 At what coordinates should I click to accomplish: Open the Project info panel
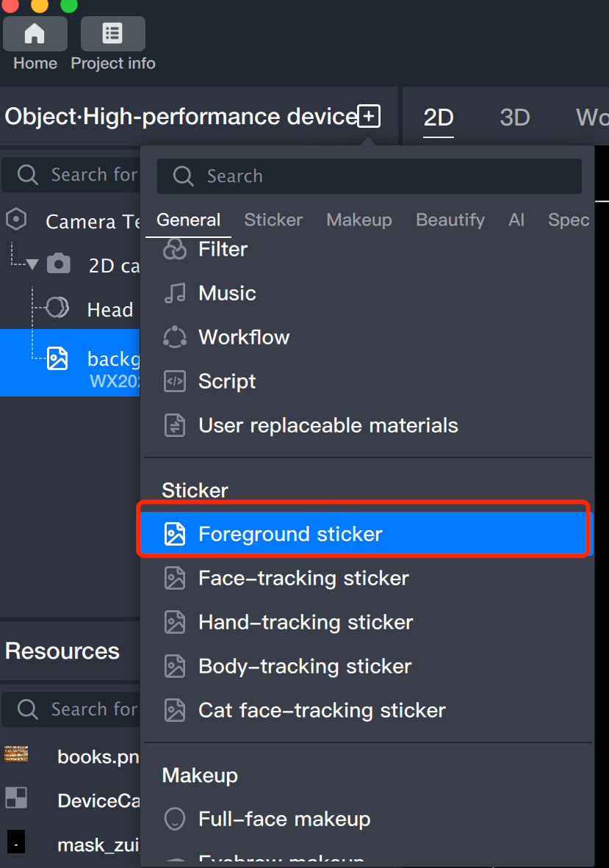coord(112,35)
